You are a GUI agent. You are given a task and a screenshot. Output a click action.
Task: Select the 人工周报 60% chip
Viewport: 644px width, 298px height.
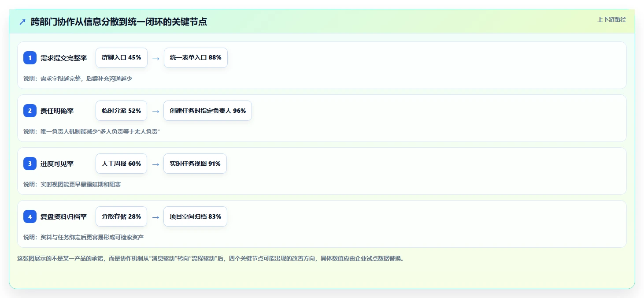tap(121, 164)
